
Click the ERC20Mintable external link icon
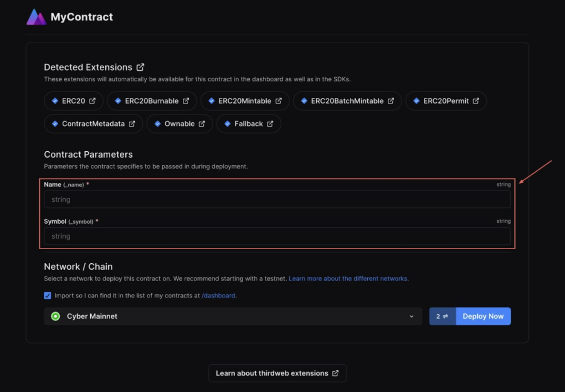pyautogui.click(x=279, y=101)
